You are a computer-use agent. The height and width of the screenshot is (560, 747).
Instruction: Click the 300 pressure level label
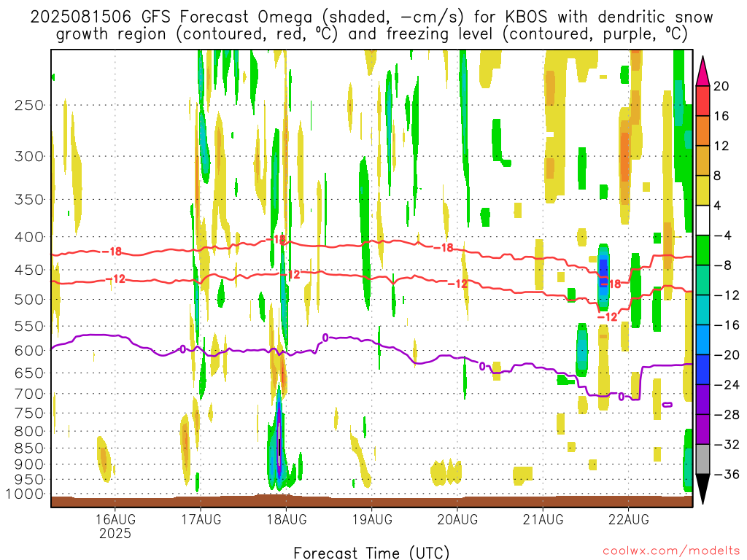[x=29, y=156]
